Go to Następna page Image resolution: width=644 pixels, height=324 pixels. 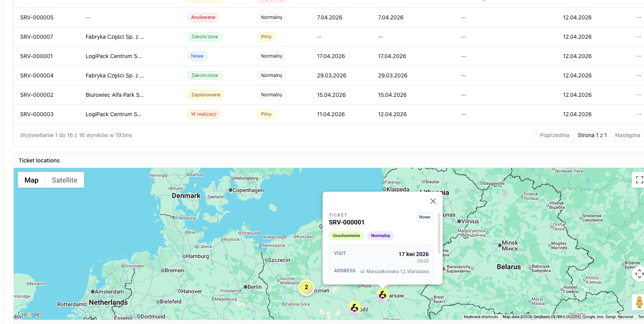(627, 135)
